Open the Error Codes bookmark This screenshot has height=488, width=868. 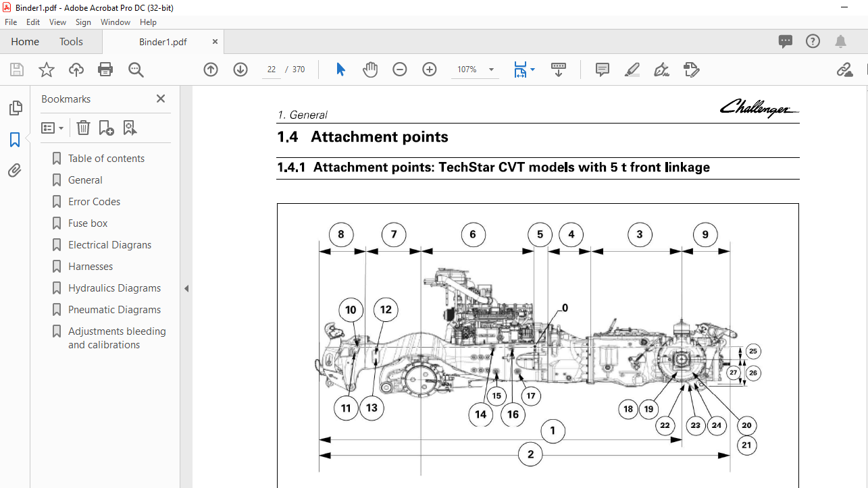[x=94, y=202]
